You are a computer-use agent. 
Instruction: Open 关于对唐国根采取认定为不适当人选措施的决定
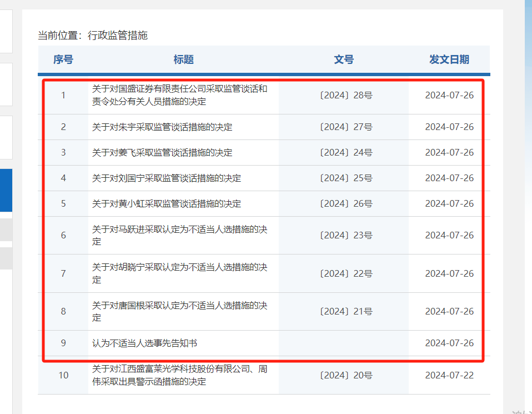coord(179,311)
